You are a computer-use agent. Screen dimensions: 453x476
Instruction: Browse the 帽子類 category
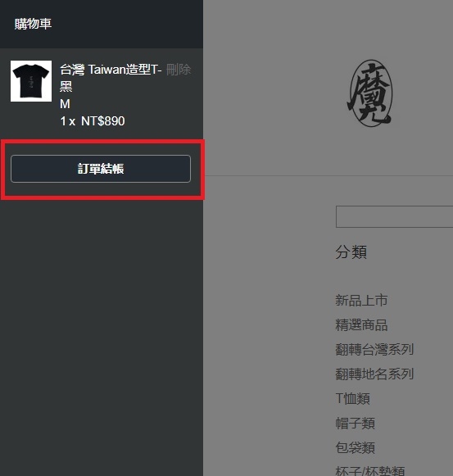click(x=355, y=424)
